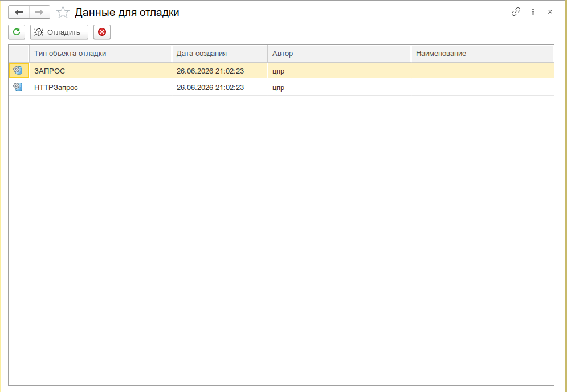
Task: Click the creation date of the HTTPЗапрос row
Action: tap(219, 88)
